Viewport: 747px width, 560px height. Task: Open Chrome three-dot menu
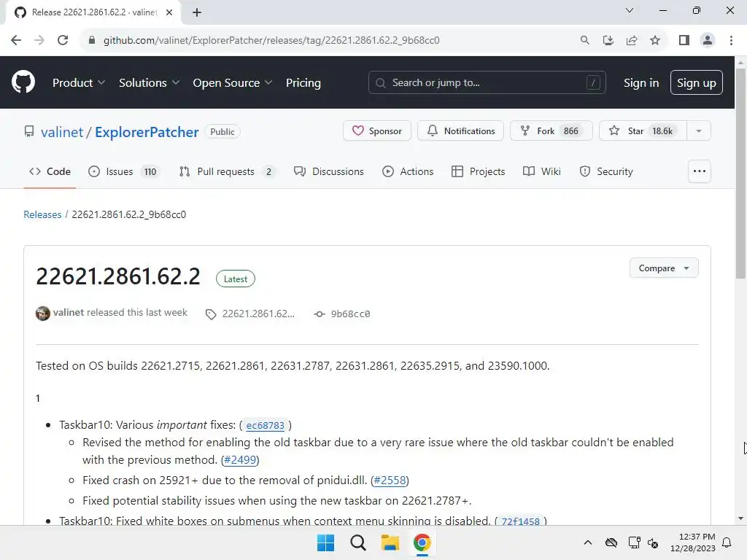pyautogui.click(x=731, y=40)
